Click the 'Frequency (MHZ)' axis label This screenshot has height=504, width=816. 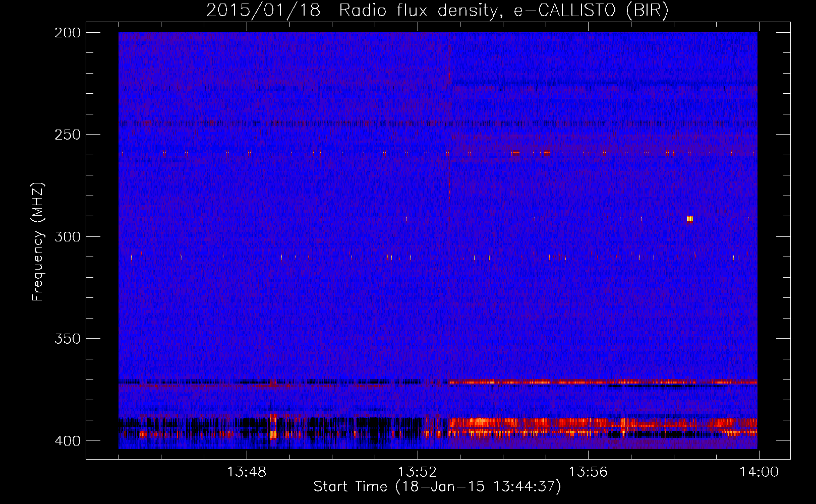tap(38, 241)
